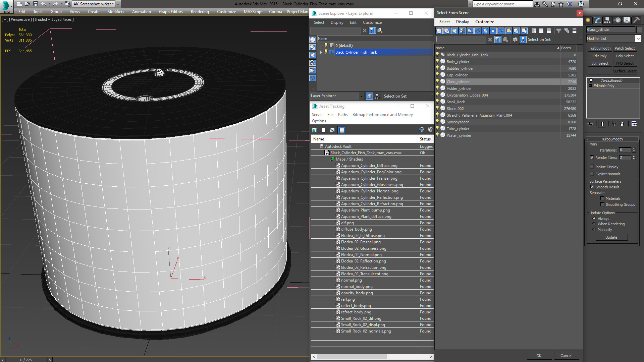Toggle cameras display filter in Select From Scene

(x=462, y=31)
